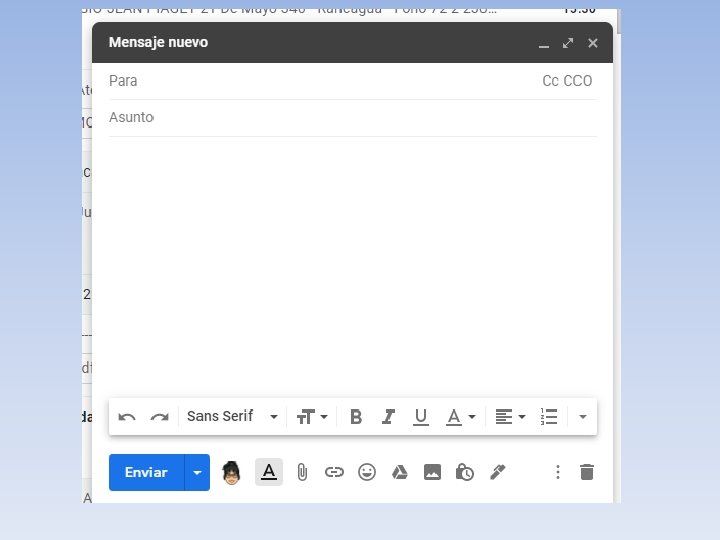Click the Enviar send button

(x=146, y=472)
